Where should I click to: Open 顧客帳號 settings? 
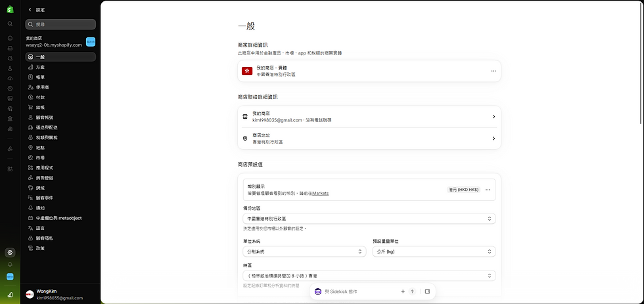[60, 118]
